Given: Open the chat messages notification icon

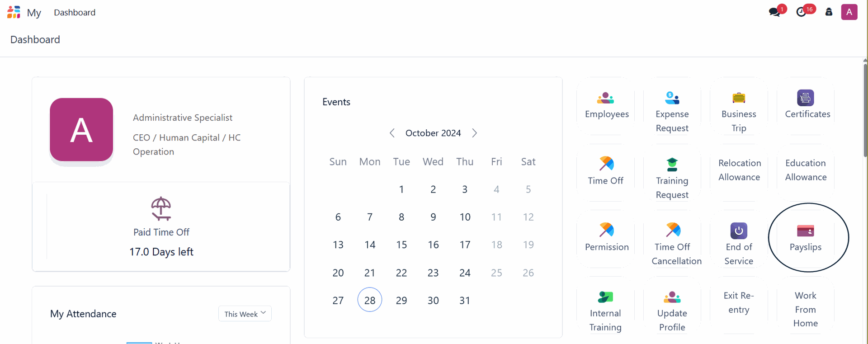Looking at the screenshot, I should pyautogui.click(x=775, y=12).
